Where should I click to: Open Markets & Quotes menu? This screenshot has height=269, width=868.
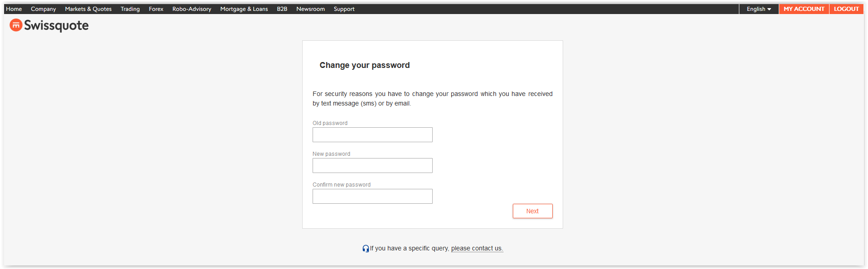pos(88,9)
